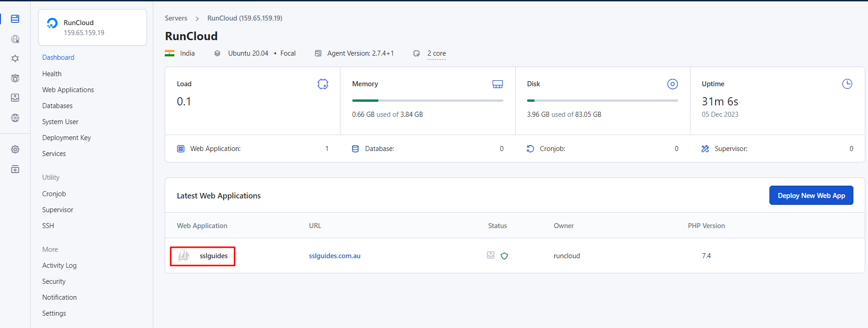This screenshot has height=328, width=868.
Task: Click the sslguides status backup icon
Action: pos(491,255)
